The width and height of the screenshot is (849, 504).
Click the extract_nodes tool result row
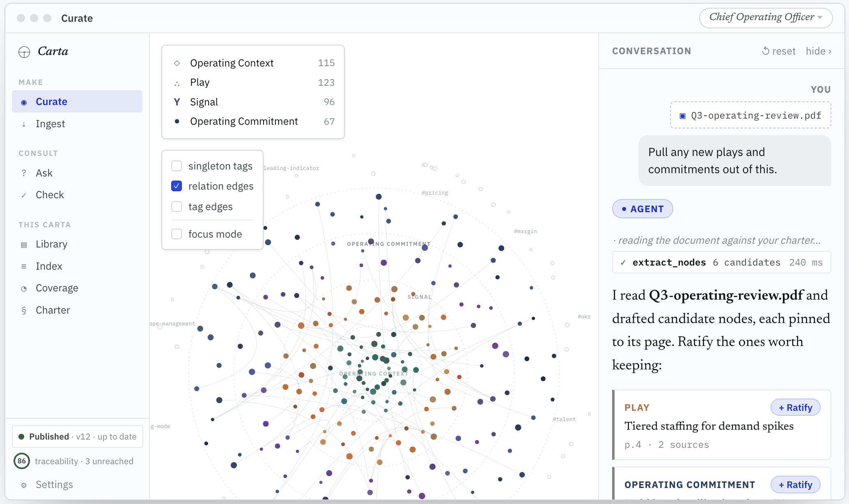721,262
